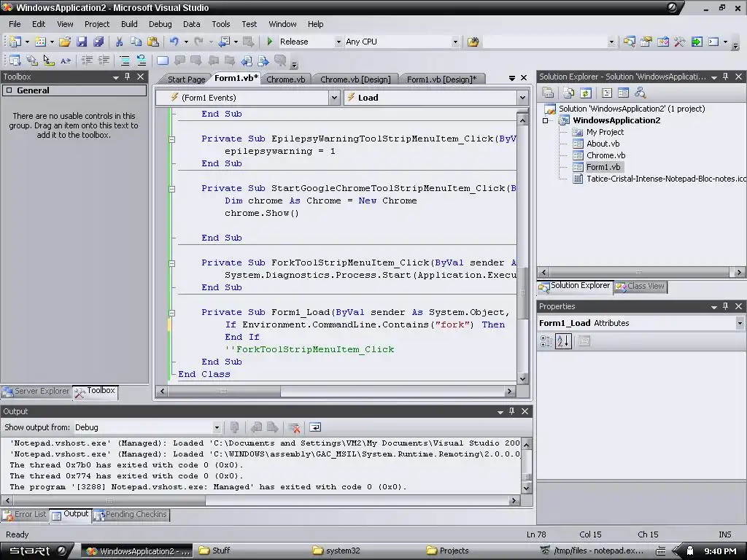The height and width of the screenshot is (560, 747).
Task: Click the Copy icon in toolbar
Action: coord(136,42)
